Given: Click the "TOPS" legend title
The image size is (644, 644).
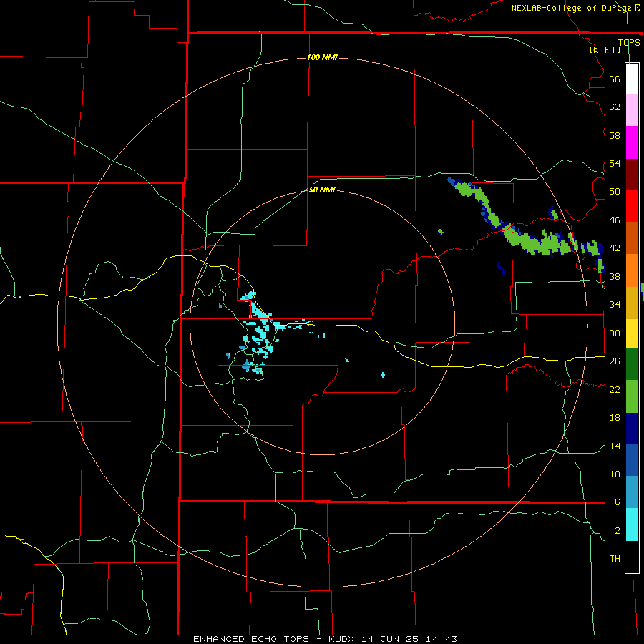Looking at the screenshot, I should 629,43.
